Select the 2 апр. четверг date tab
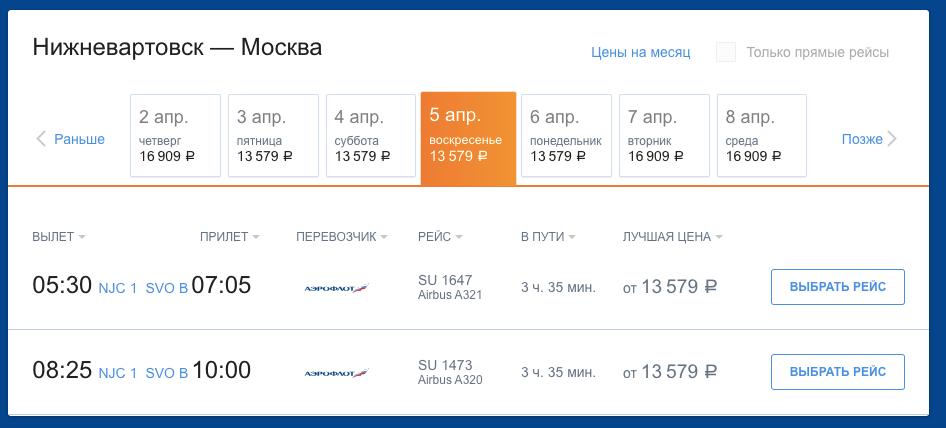Image resolution: width=946 pixels, height=428 pixels. click(175, 135)
